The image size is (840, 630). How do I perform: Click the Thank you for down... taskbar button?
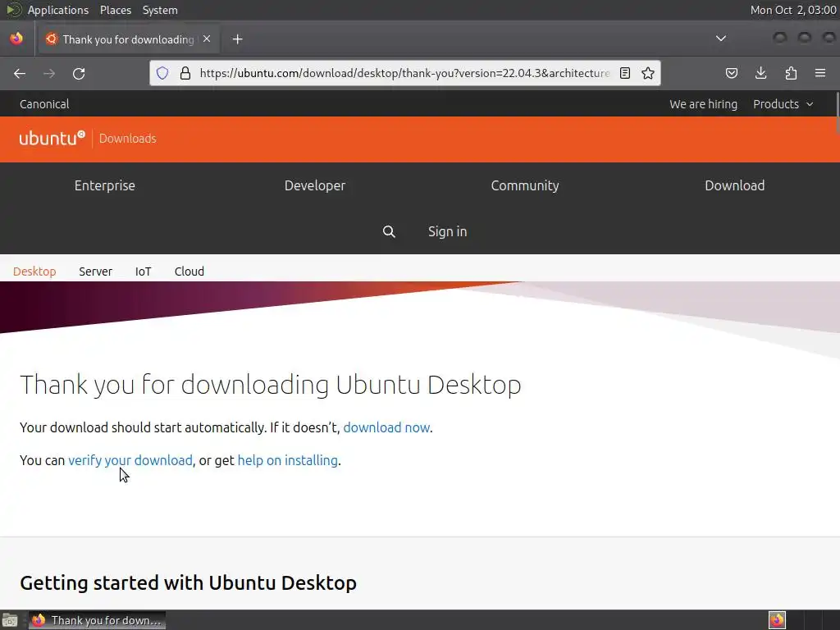[97, 620]
